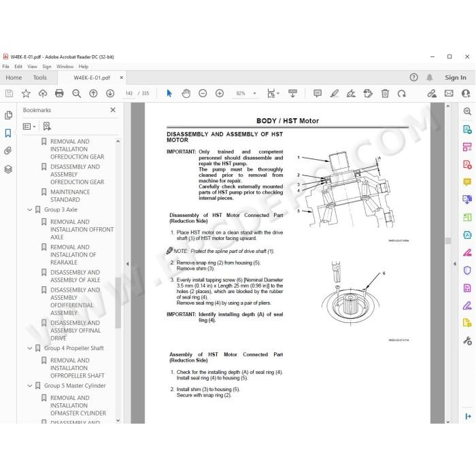Click the zoom percentage field showing 82%

pyautogui.click(x=241, y=94)
